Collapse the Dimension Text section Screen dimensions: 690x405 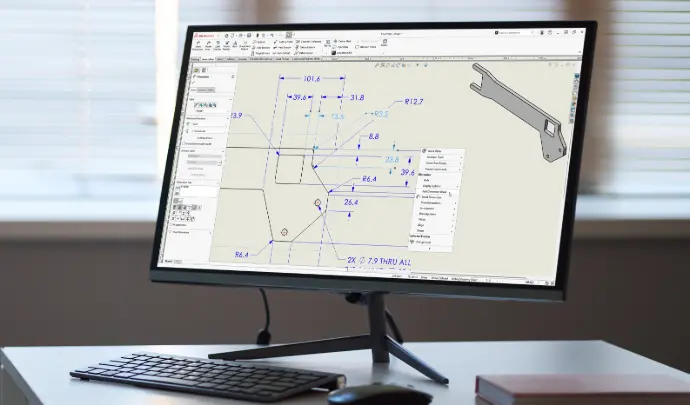coord(218,182)
